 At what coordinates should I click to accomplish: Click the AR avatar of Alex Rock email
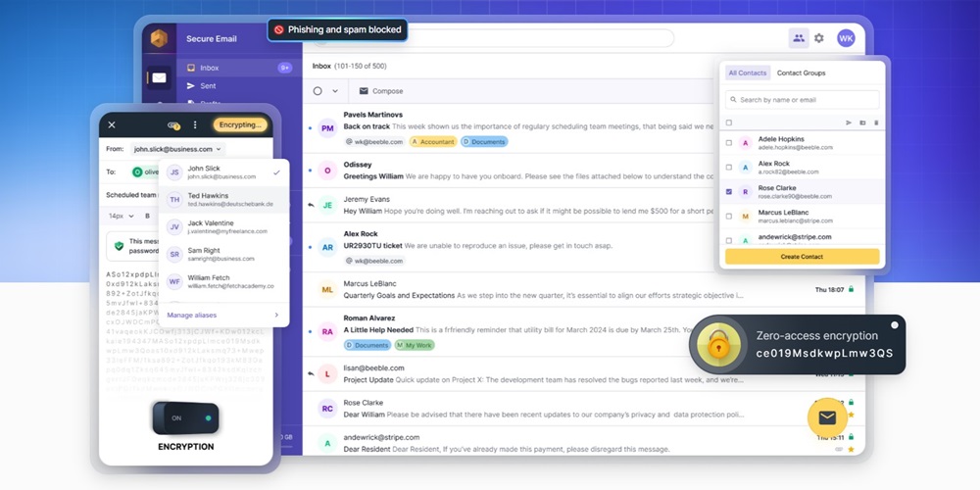point(327,248)
